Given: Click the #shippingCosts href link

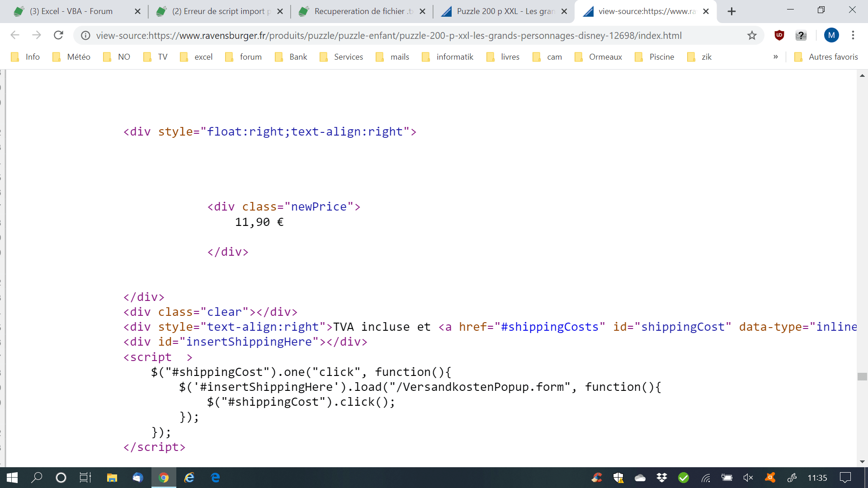Looking at the screenshot, I should pyautogui.click(x=549, y=327).
